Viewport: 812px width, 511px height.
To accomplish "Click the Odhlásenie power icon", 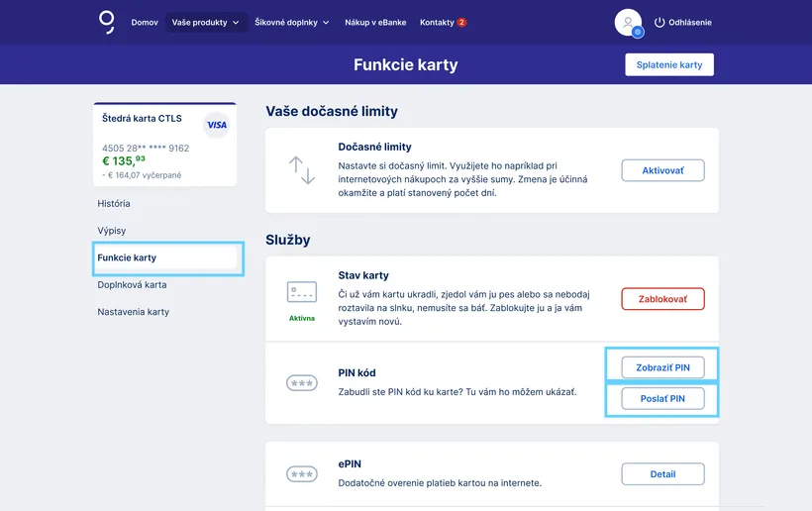I will tap(660, 22).
